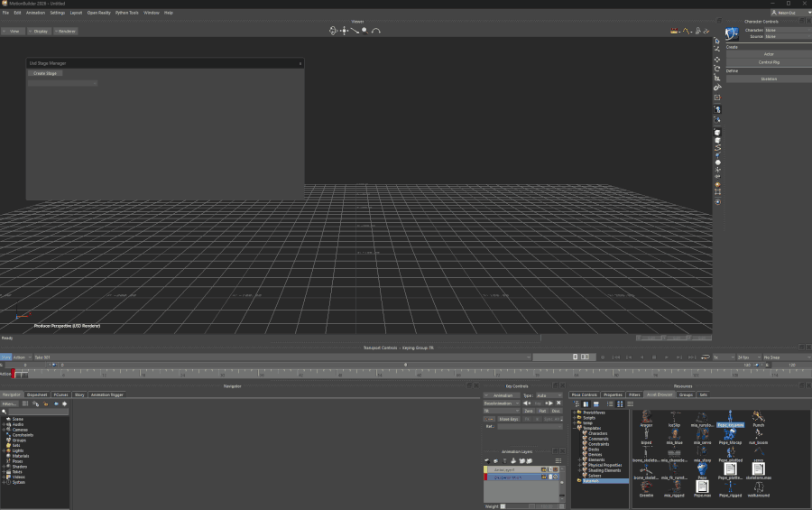Click the Character Controls blue icon
The width and height of the screenshot is (812, 510).
point(732,33)
